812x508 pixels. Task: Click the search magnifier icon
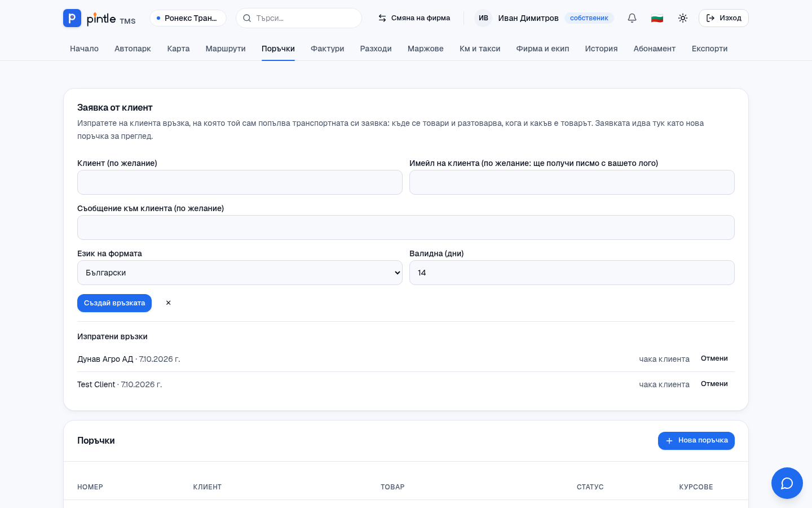(247, 18)
